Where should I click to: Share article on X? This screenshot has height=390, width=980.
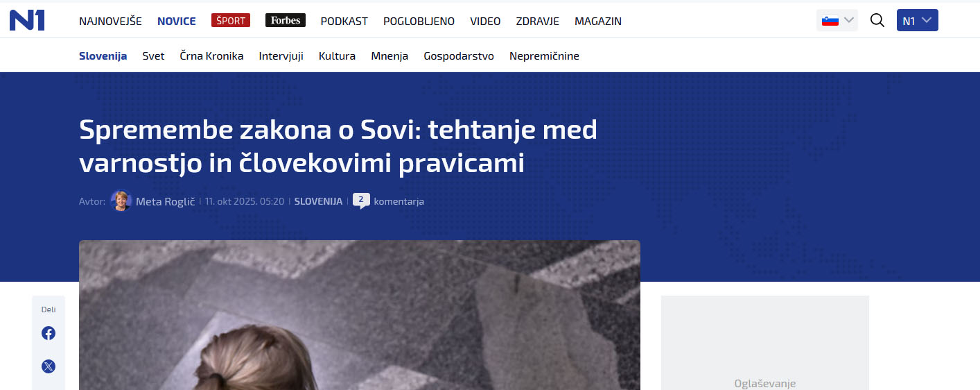[x=49, y=366]
